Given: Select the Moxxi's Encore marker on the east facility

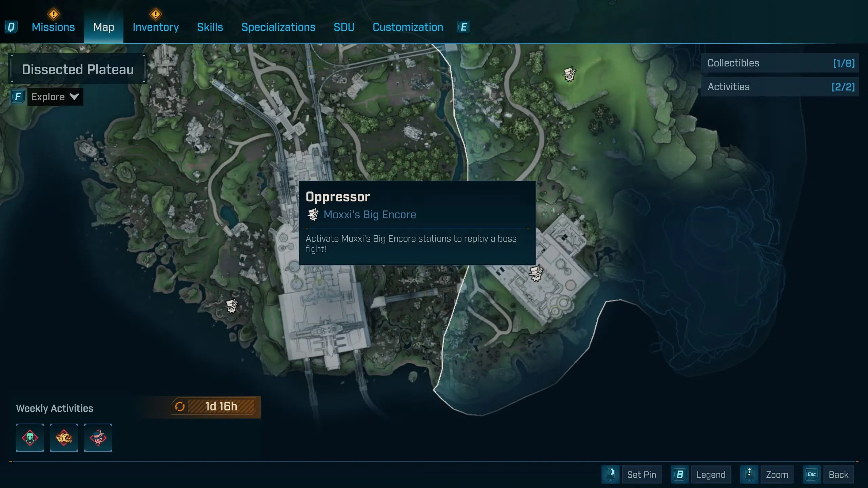Looking at the screenshot, I should pos(536,273).
